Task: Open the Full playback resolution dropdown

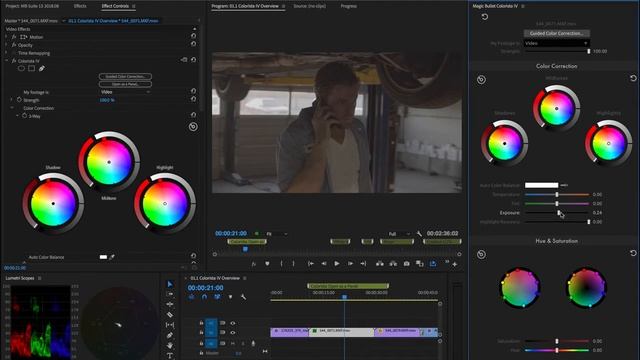Action: pos(399,234)
